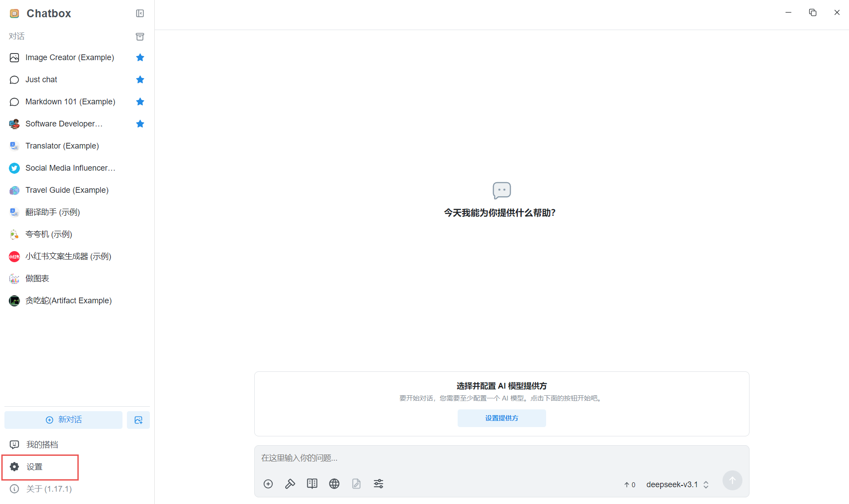Image resolution: width=849 pixels, height=504 pixels.
Task: Click the file link icon in input toolbar
Action: [x=356, y=484]
